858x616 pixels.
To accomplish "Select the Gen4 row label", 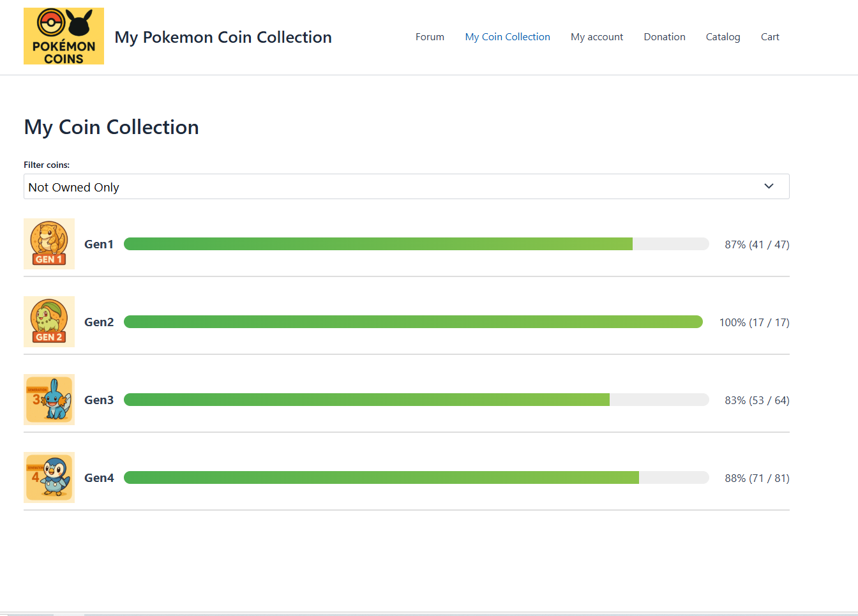I will tap(99, 477).
